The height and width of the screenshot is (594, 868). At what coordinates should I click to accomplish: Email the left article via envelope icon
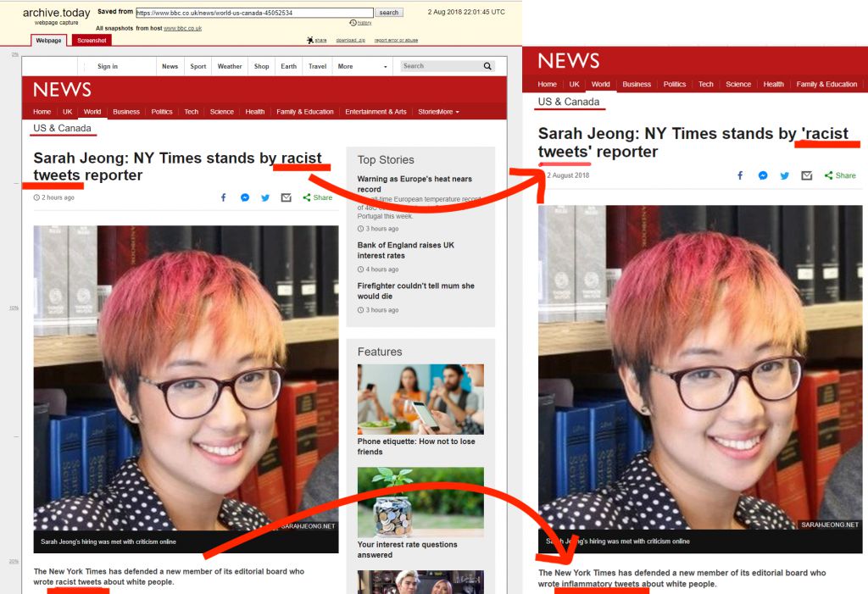[287, 197]
